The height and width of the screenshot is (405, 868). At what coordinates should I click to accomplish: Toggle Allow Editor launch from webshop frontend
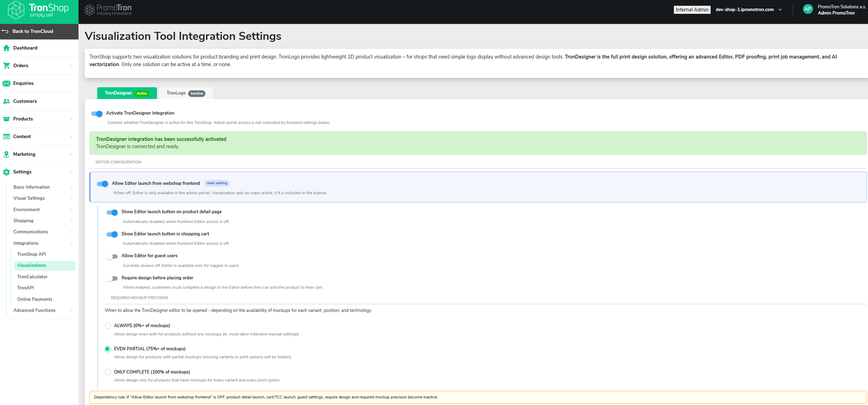coord(102,184)
